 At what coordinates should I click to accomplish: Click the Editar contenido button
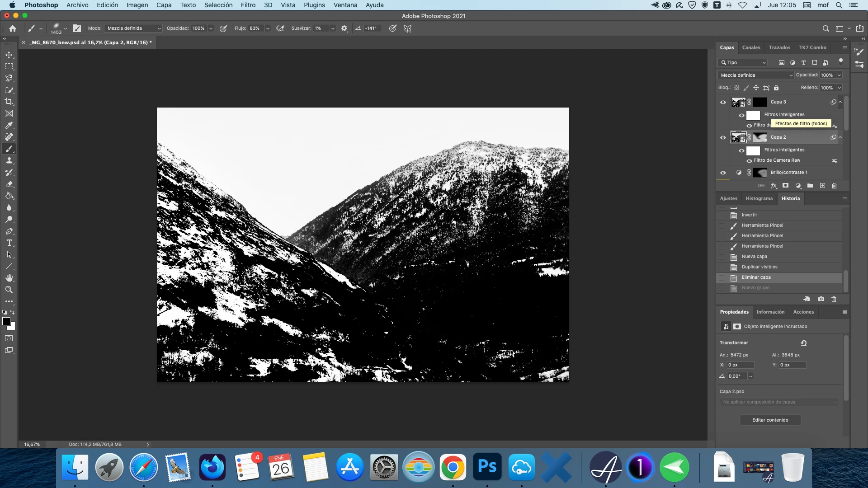click(x=770, y=420)
